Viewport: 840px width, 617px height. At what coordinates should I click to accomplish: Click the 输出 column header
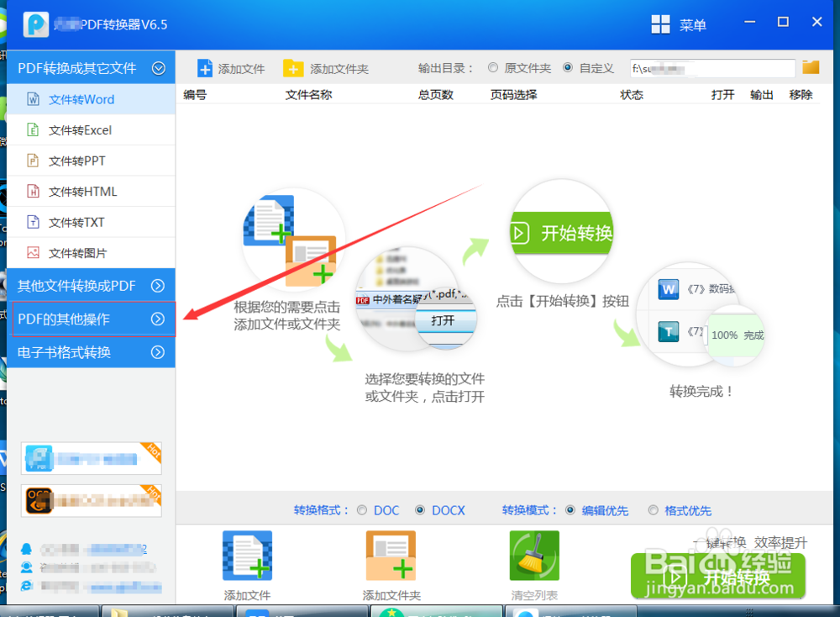[x=761, y=95]
